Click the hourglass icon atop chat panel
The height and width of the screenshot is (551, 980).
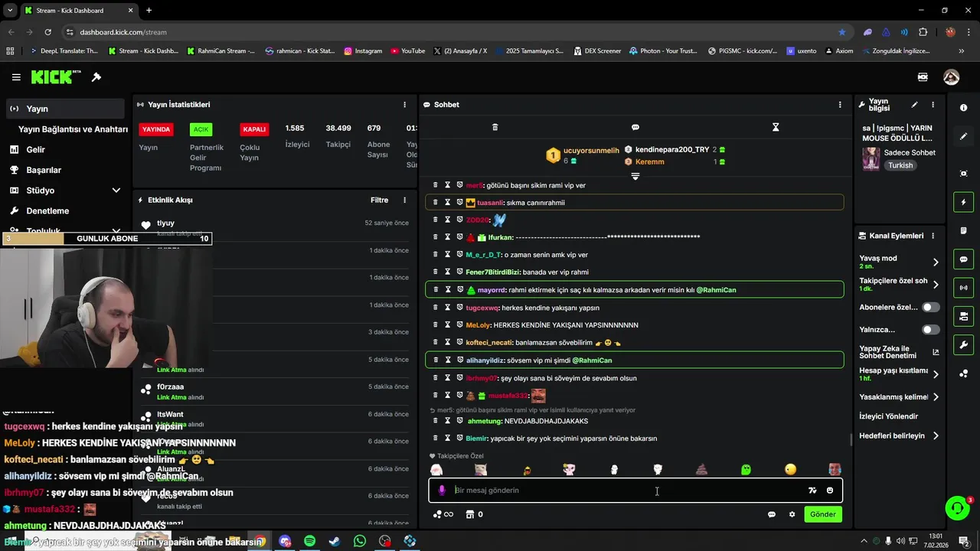point(776,127)
